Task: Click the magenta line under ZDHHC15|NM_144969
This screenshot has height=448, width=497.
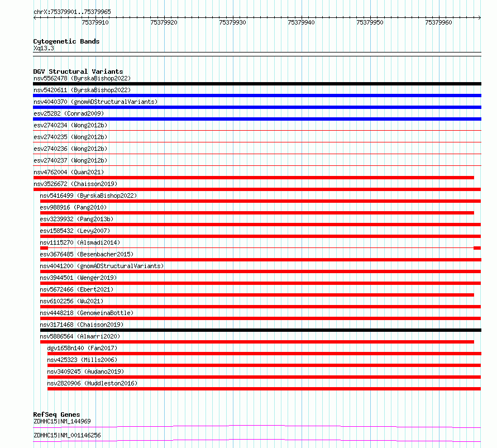Action: click(x=257, y=426)
